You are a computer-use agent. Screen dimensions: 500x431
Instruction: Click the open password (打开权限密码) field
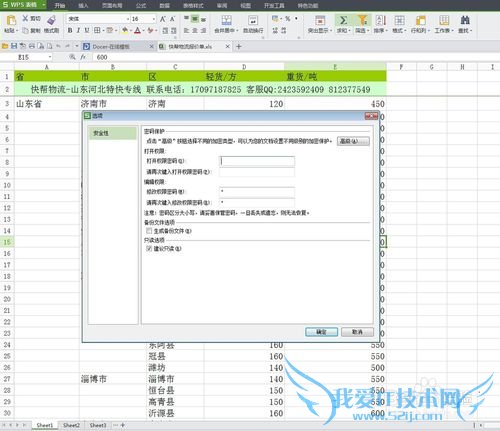point(257,161)
